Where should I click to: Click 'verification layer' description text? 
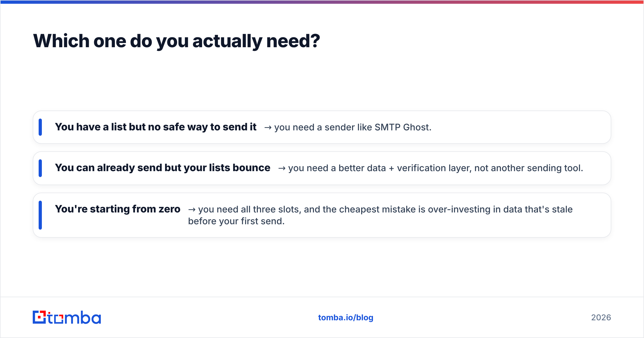pyautogui.click(x=434, y=168)
